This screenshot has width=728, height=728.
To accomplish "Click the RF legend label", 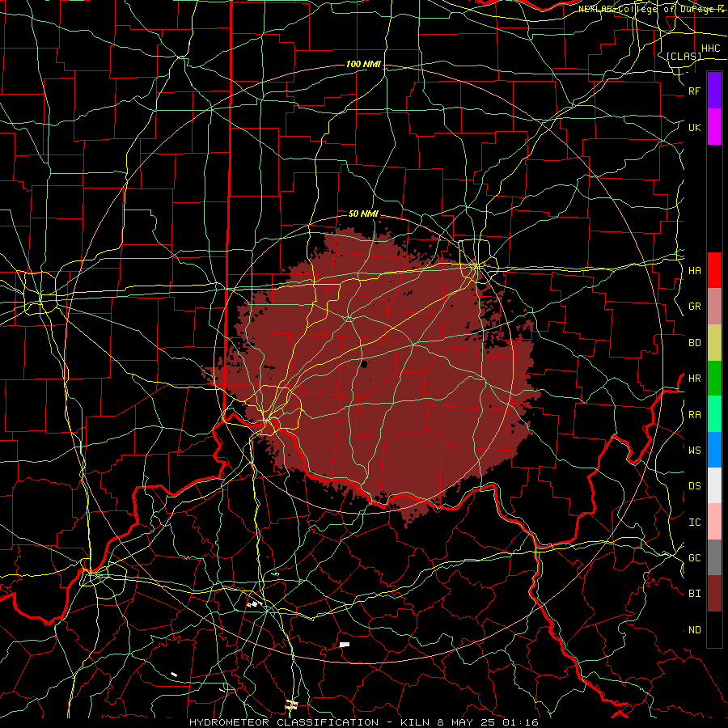I will click(x=694, y=91).
